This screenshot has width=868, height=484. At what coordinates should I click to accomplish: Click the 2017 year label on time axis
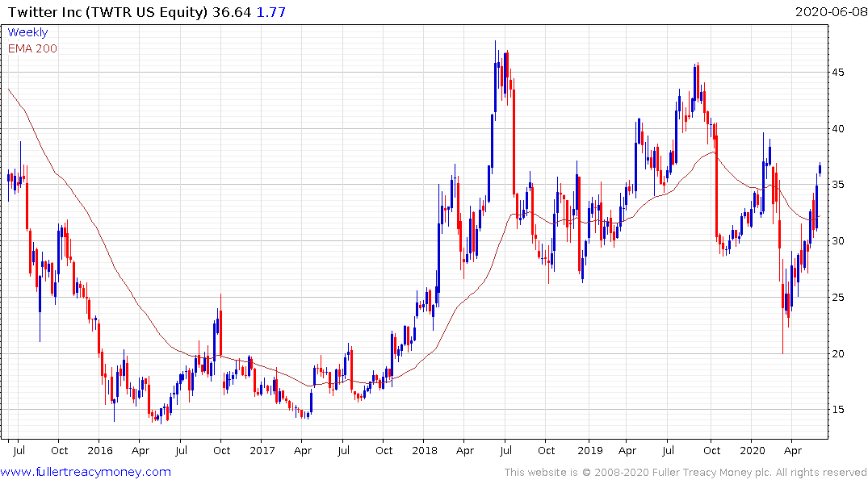pos(262,451)
